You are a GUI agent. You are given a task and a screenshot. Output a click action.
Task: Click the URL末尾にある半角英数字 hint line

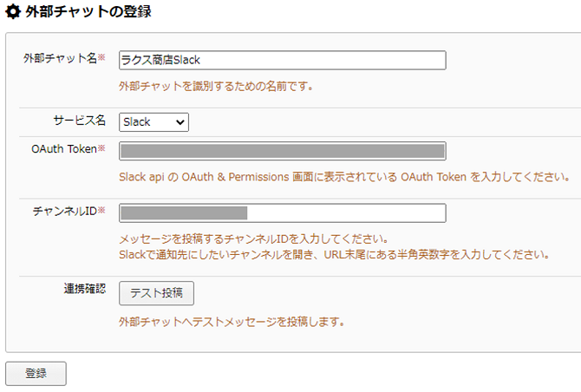coord(334,255)
